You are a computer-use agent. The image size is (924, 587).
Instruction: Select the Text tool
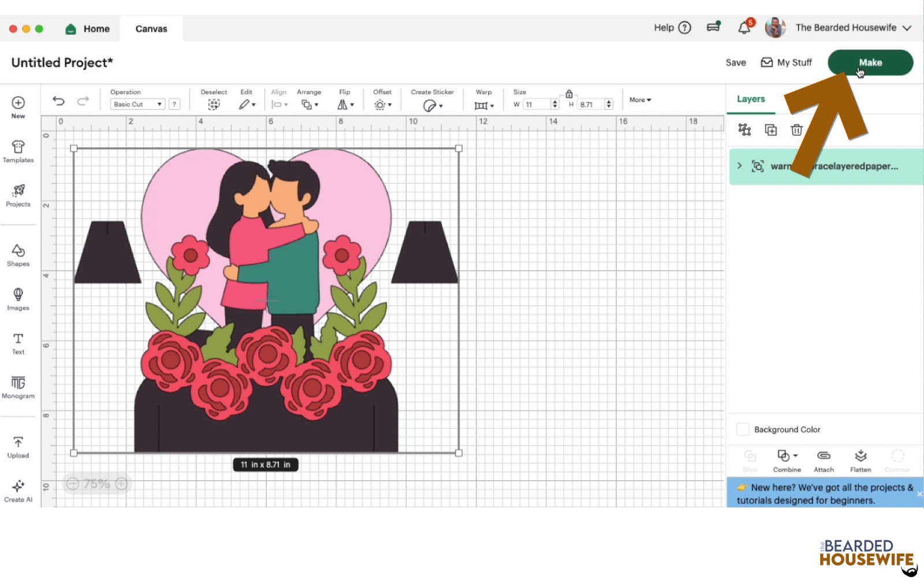(x=18, y=343)
